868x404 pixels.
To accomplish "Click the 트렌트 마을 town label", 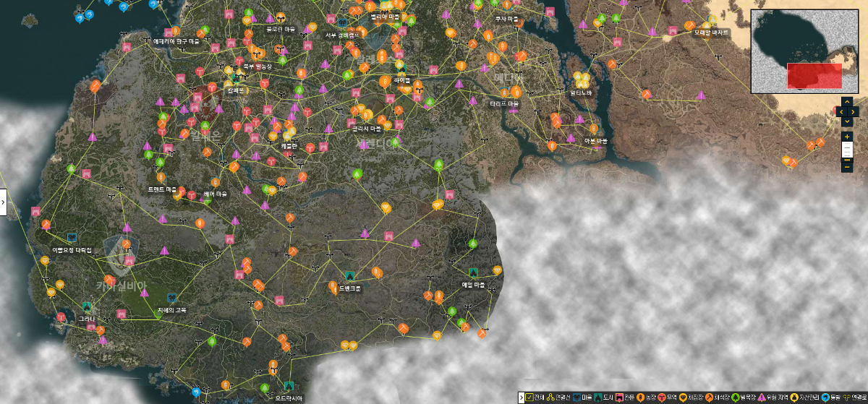I will click(162, 189).
